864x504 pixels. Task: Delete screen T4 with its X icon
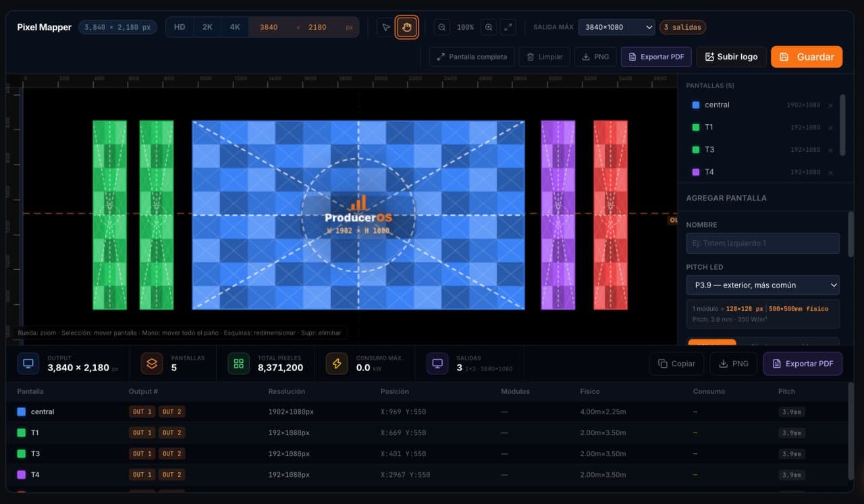830,172
